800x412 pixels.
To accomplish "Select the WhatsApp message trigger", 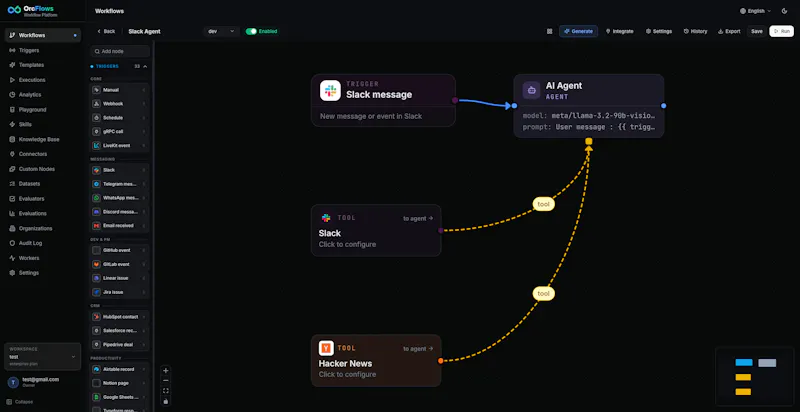I will click(120, 197).
